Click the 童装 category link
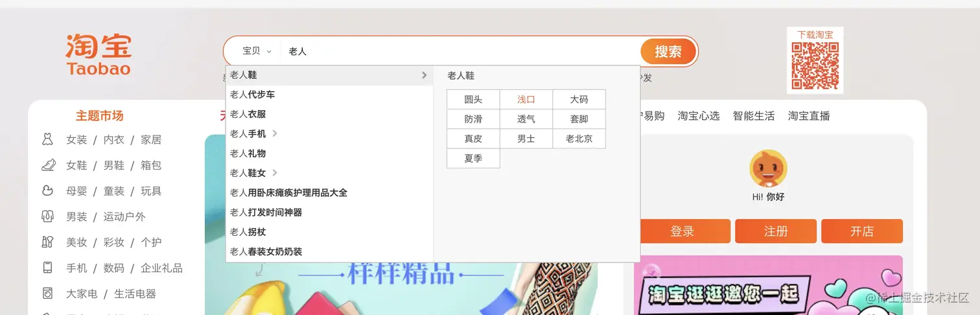Screen dimensions: 980x315 [114, 191]
